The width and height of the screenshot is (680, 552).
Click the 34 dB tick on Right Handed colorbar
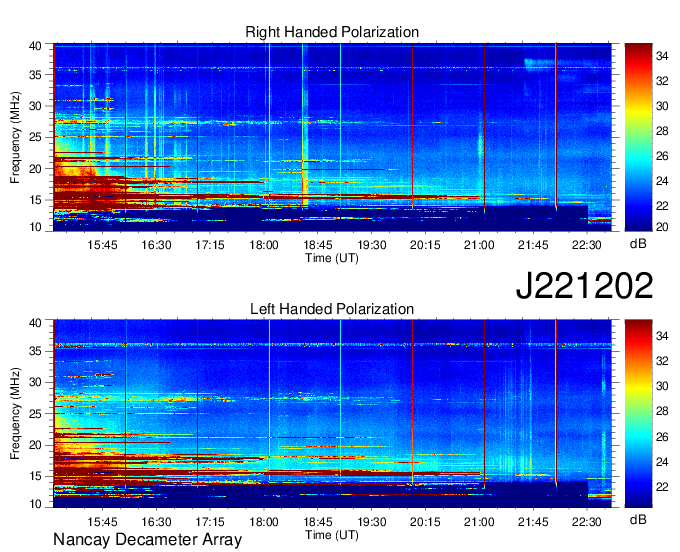coord(662,56)
